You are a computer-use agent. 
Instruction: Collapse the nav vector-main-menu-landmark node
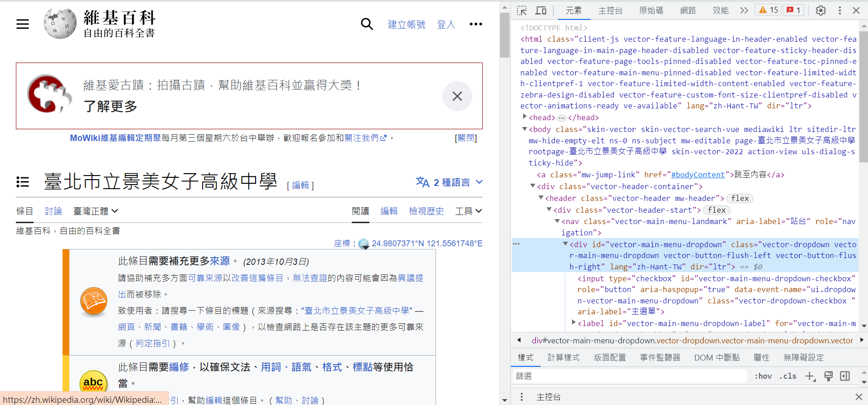557,221
